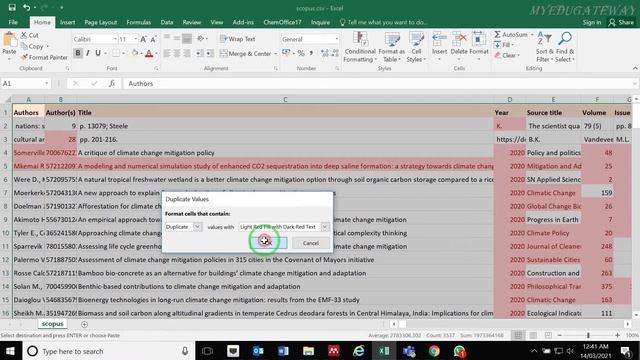Click the Copy icon
This screenshot has height=360, width=640.
24,46
